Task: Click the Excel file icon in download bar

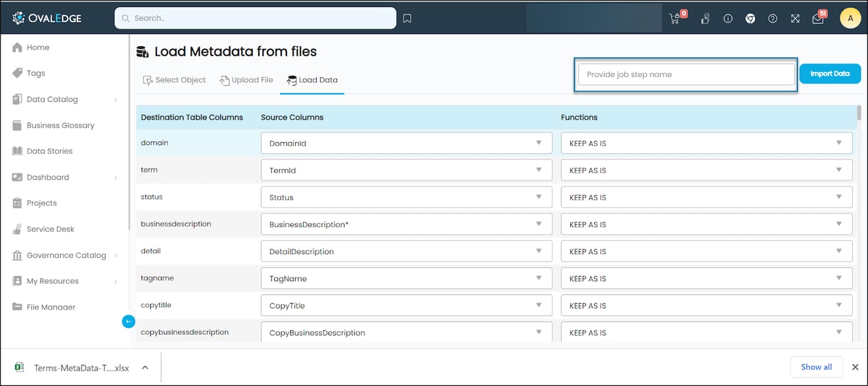Action: pos(20,367)
